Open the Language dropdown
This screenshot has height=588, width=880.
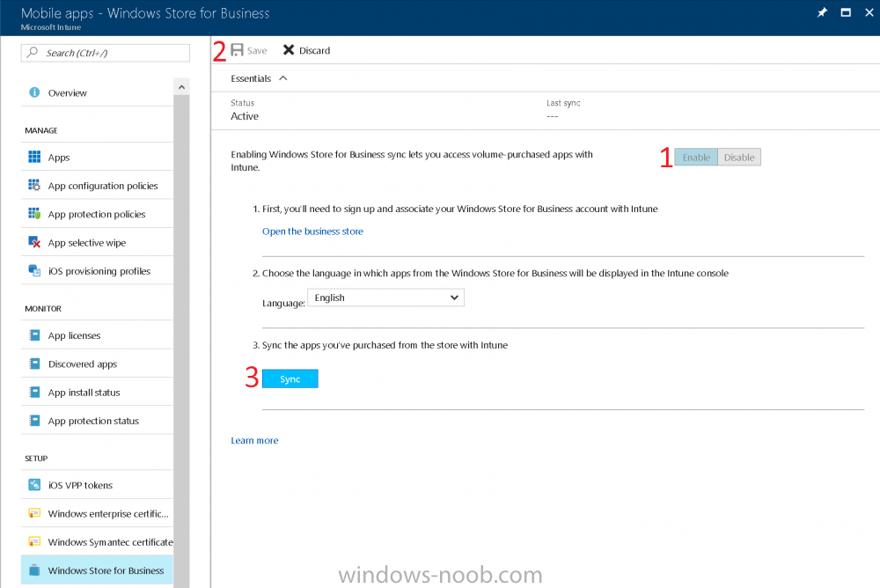point(386,298)
